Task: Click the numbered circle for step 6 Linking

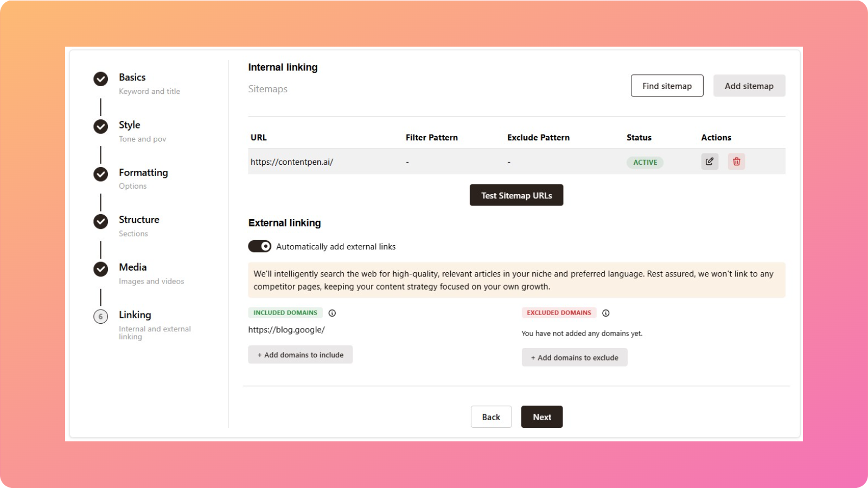Action: coord(100,316)
